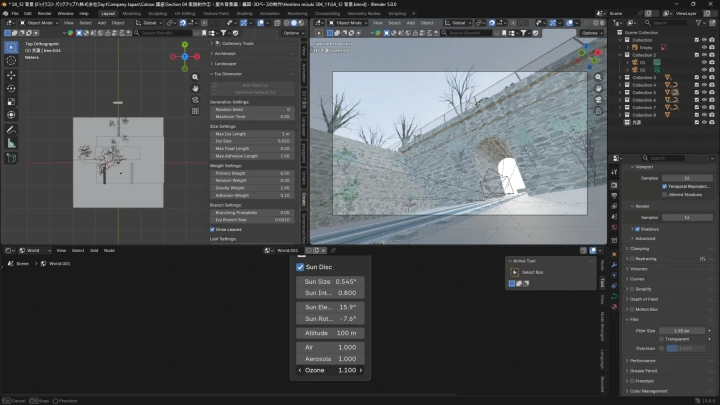Open the Window menu

[x=65, y=13]
